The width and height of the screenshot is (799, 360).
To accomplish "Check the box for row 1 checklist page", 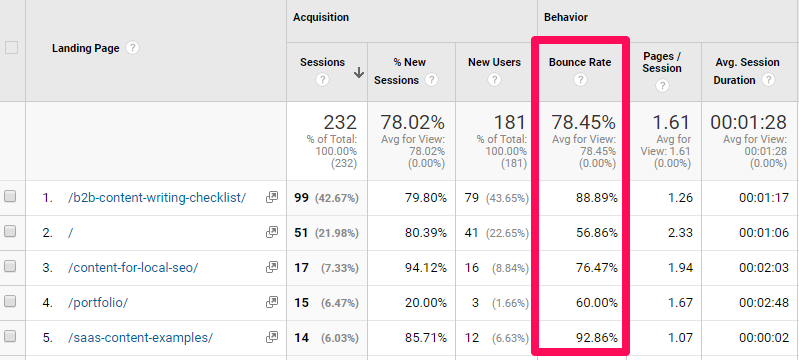I will [x=10, y=196].
